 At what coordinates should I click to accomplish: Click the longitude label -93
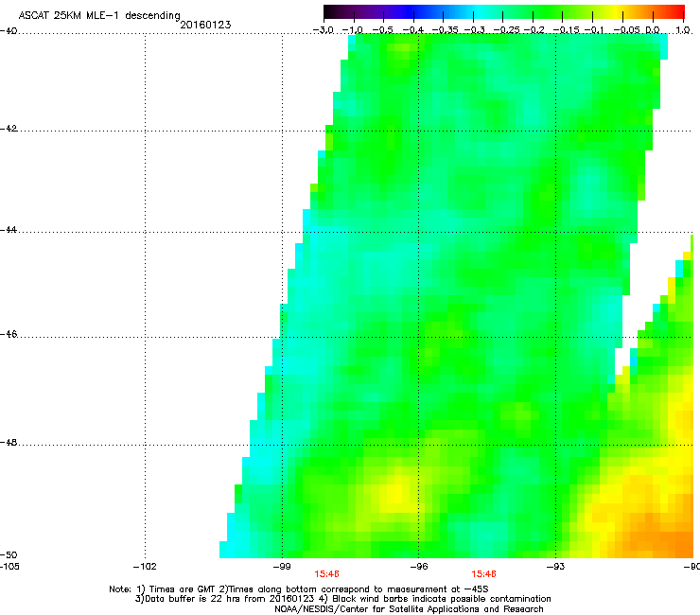click(556, 567)
